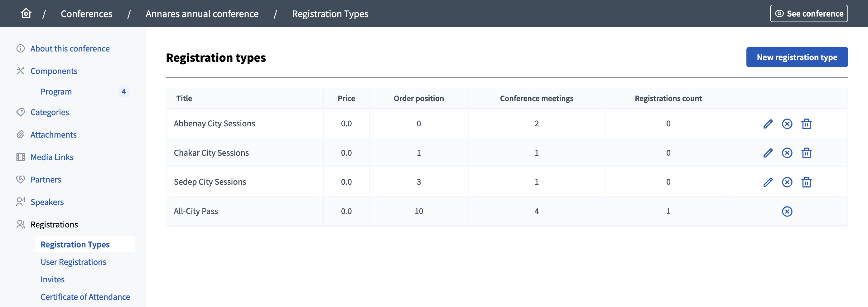Click the Attachments paperclip icon in sidebar
The width and height of the screenshot is (868, 307).
(x=20, y=134)
